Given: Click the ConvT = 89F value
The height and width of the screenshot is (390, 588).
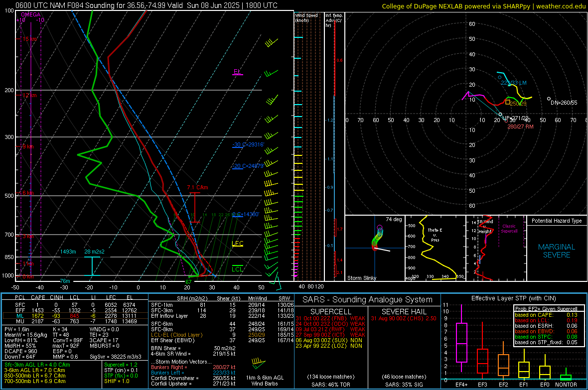Looking at the screenshot, I should [x=68, y=341].
